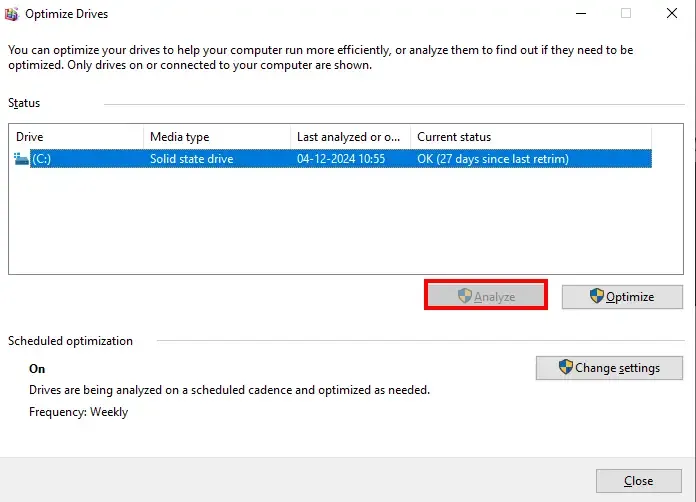Click the 04-12-2024 10:55 date cell
The width and height of the screenshot is (696, 502).
tap(341, 159)
